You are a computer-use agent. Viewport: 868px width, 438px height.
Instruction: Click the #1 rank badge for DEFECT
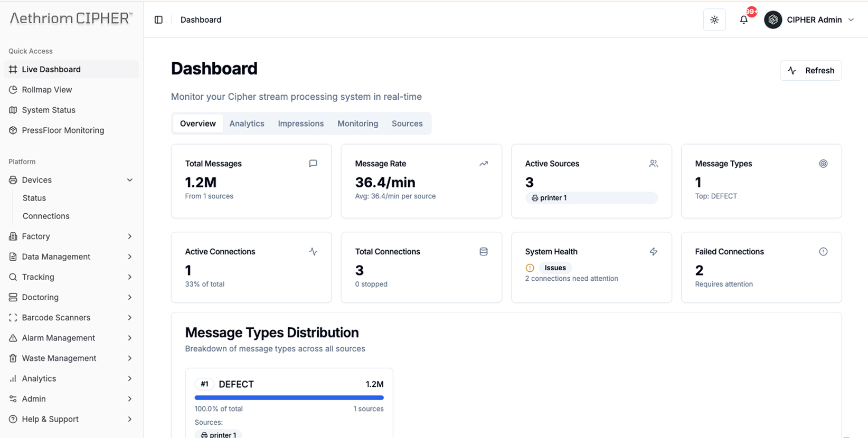coord(204,384)
